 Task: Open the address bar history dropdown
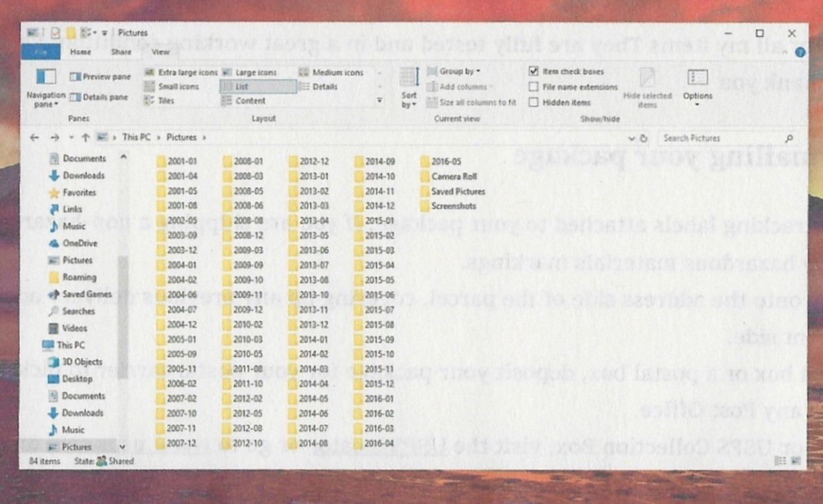632,139
